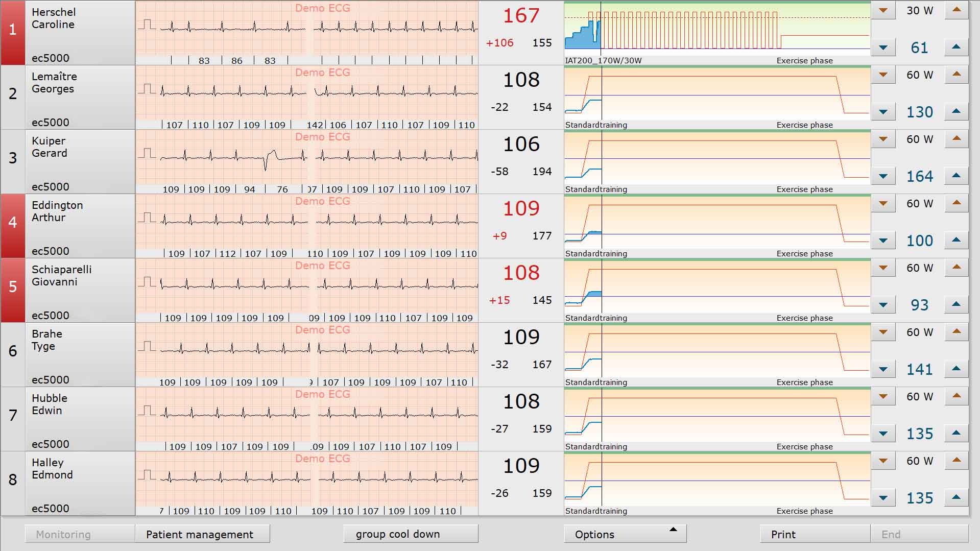
Task: Select patient slot number 1 Herschel
Action: click(13, 33)
